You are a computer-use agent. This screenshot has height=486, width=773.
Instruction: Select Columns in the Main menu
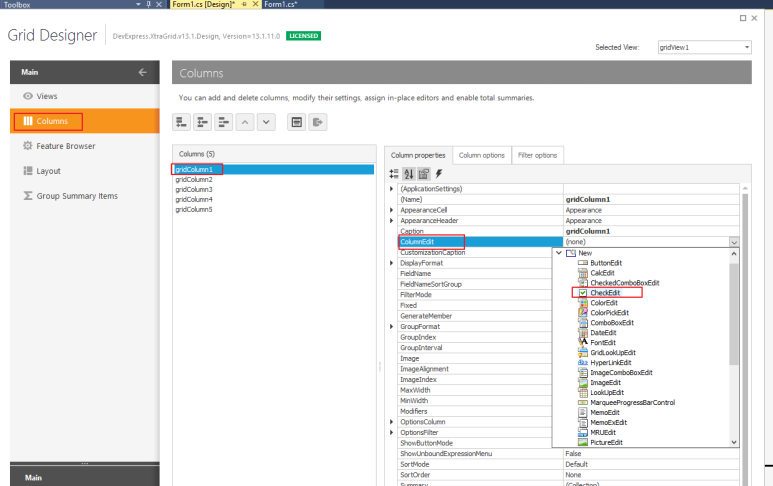click(85, 121)
